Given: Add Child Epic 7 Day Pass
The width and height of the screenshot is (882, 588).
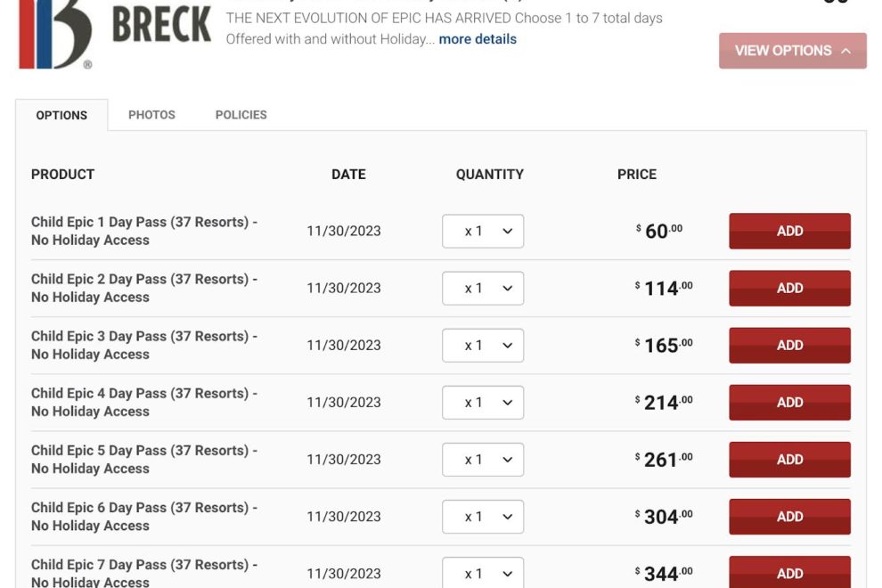Looking at the screenshot, I should point(789,573).
